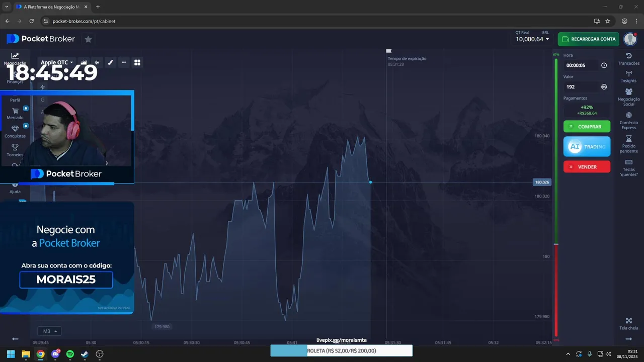The height and width of the screenshot is (362, 644).
Task: Click the address bar URL
Action: click(x=84, y=21)
